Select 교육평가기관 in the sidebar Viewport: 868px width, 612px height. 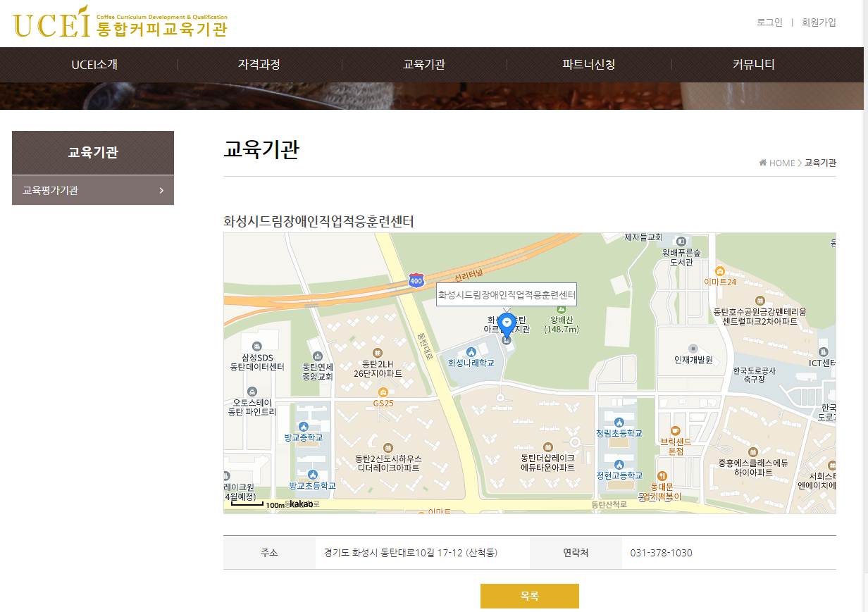93,190
